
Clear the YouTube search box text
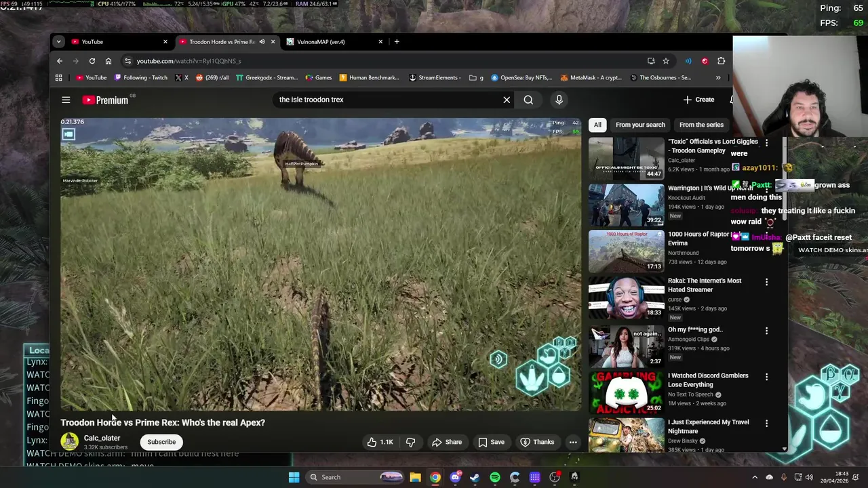(507, 100)
